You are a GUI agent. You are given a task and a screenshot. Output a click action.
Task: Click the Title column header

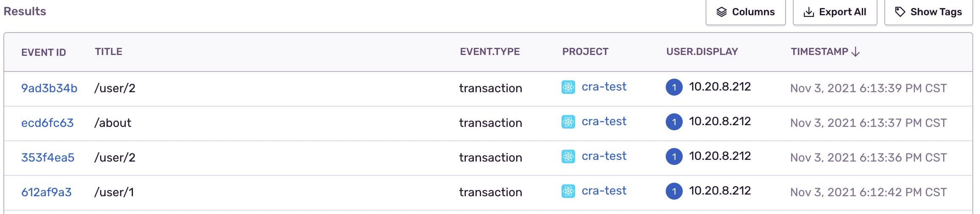tap(108, 52)
